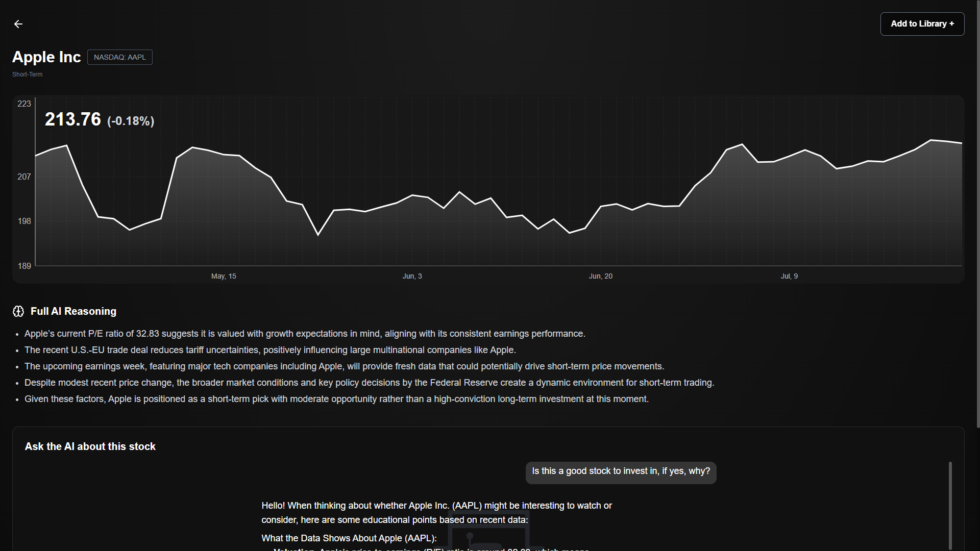Screen dimensions: 980x551
Task: Click the Full AI Reasoning heading
Action: pos(73,311)
